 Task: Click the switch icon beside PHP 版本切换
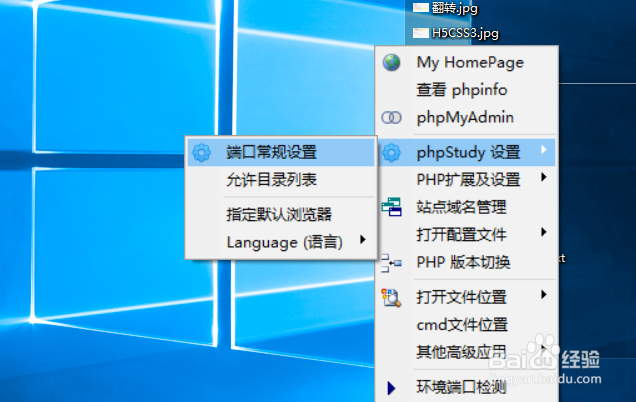coord(391,263)
